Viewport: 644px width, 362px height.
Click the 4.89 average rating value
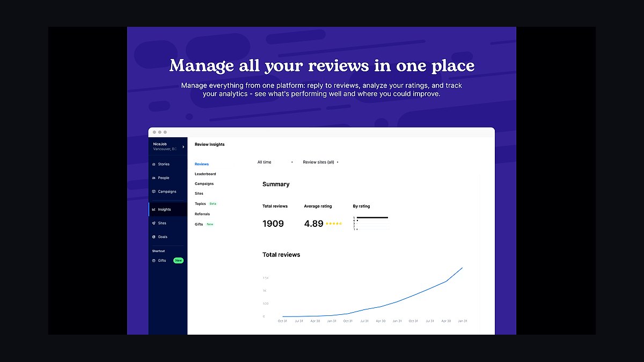(x=313, y=224)
